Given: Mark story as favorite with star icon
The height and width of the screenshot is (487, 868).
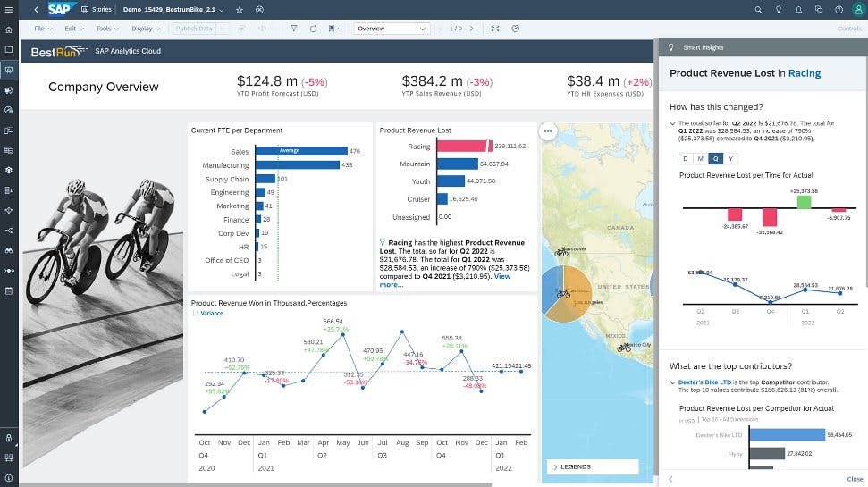Looking at the screenshot, I should tap(240, 9).
